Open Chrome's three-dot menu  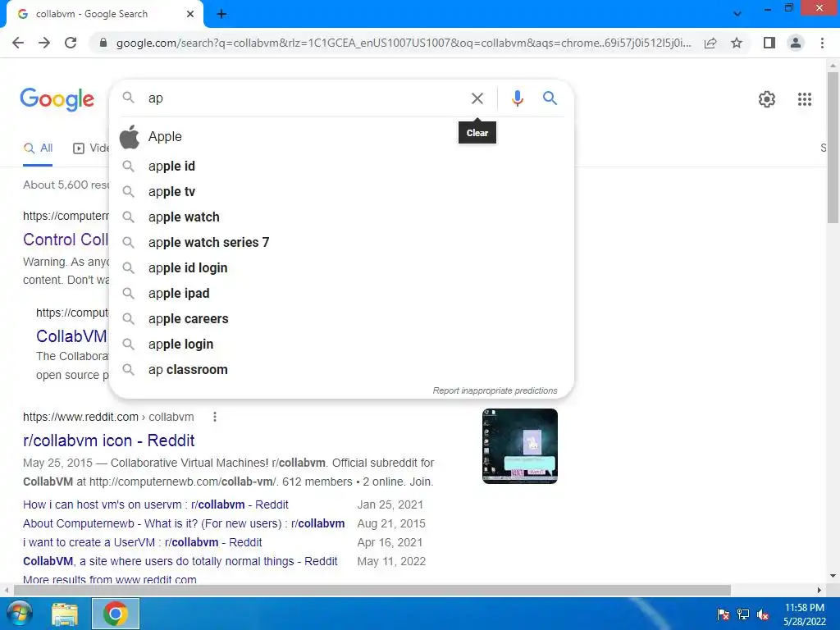click(822, 43)
